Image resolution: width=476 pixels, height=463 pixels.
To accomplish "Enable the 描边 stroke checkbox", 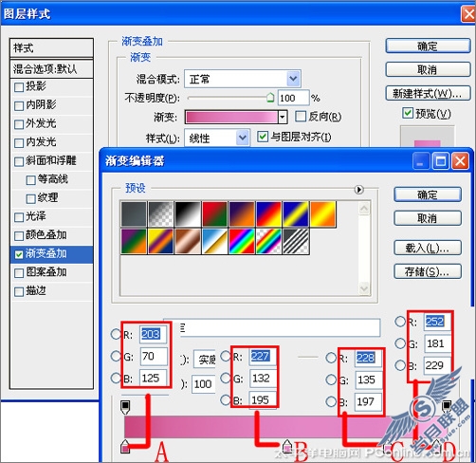I will (x=19, y=291).
